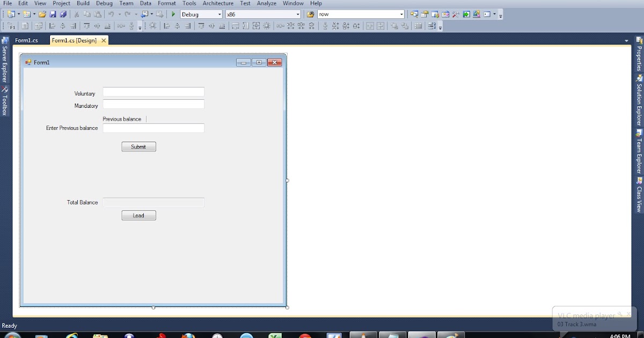Open the File menu
The width and height of the screenshot is (644, 338).
(8, 3)
